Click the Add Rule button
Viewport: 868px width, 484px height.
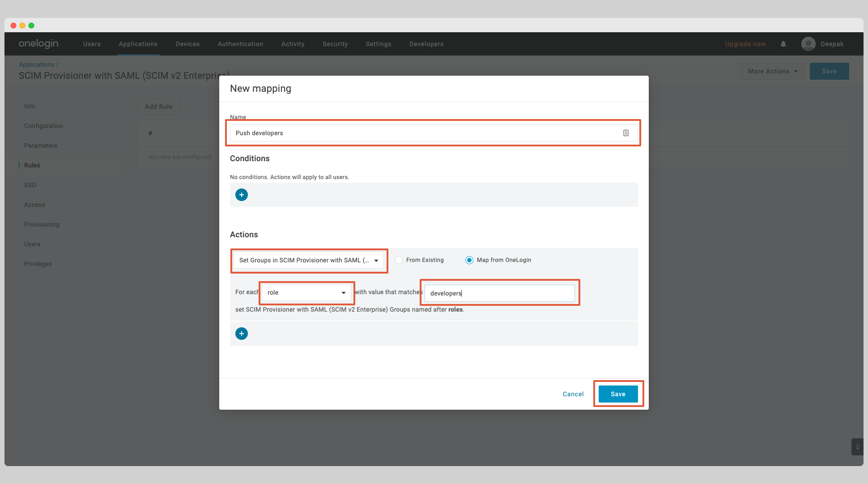158,107
